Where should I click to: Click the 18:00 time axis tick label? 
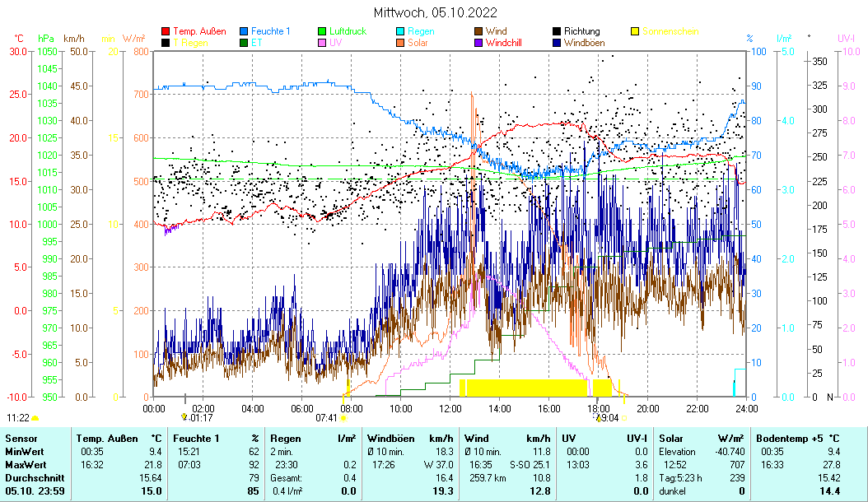599,409
